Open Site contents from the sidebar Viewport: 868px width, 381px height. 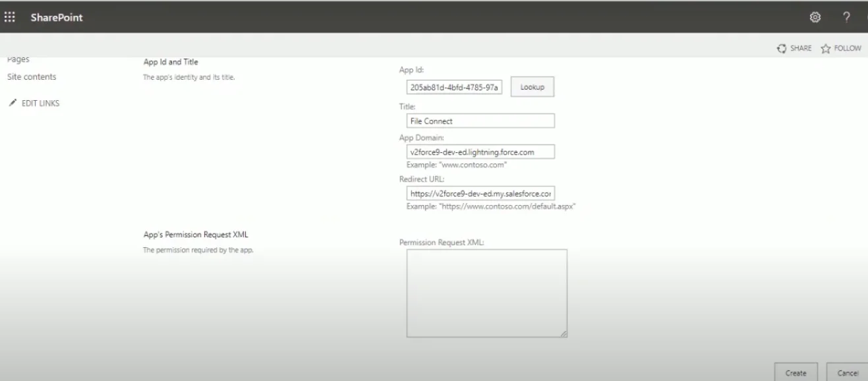tap(30, 76)
